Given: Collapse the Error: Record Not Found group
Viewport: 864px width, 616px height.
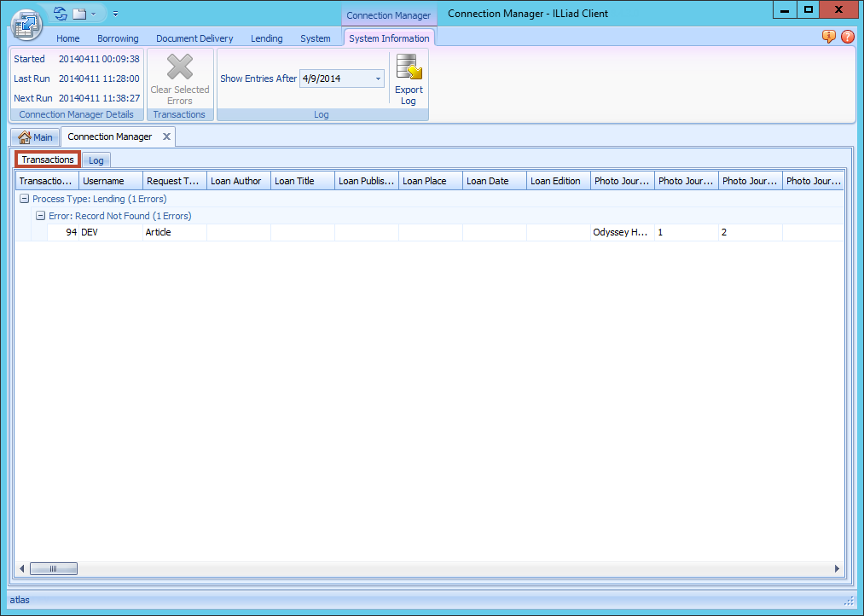Looking at the screenshot, I should (x=40, y=216).
